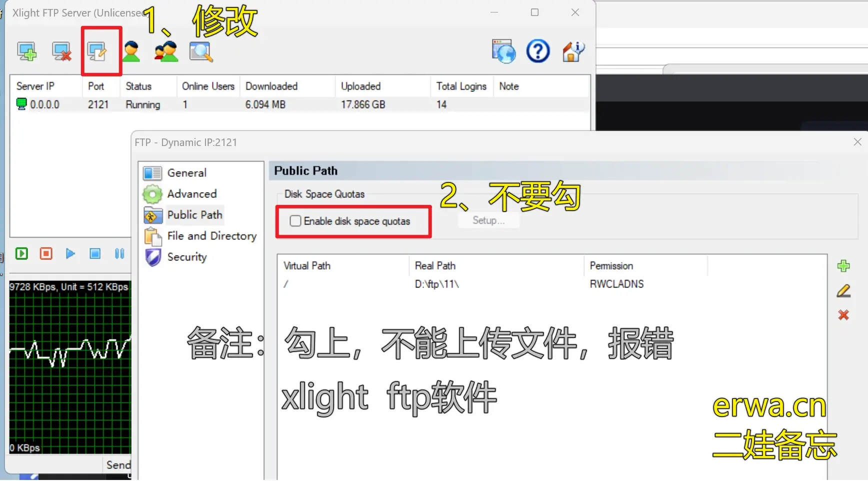Click the Note column header
Viewport: 868px width, 481px height.
[x=541, y=86]
